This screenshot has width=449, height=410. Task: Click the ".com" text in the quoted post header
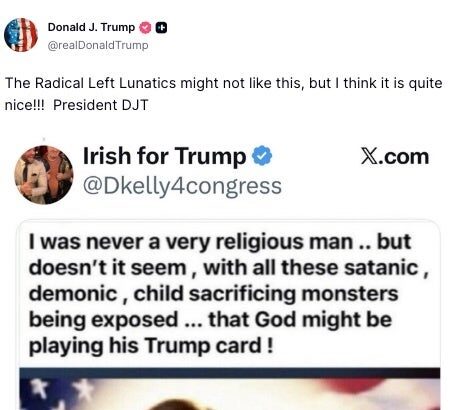[404, 157]
